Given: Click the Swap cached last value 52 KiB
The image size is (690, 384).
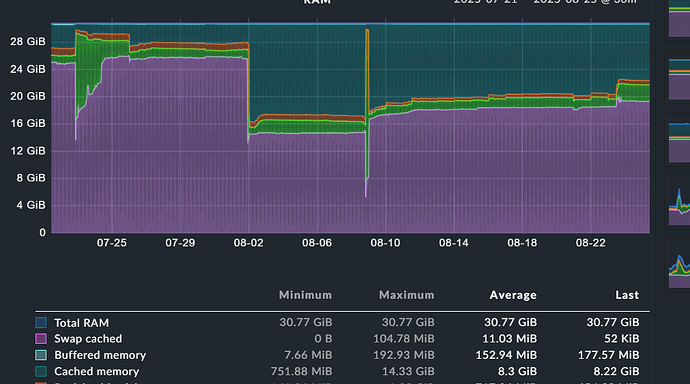Looking at the screenshot, I should (622, 339).
